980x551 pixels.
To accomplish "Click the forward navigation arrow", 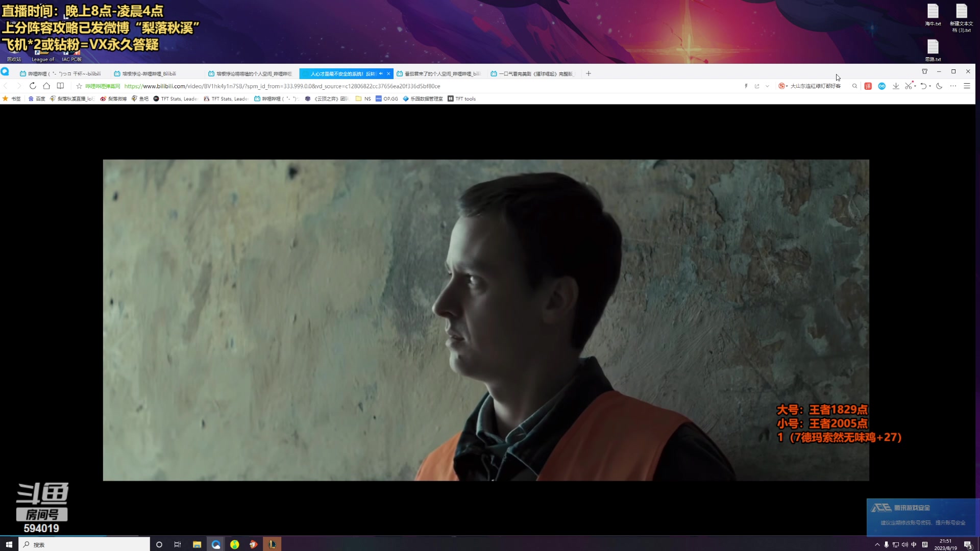I will [x=19, y=86].
